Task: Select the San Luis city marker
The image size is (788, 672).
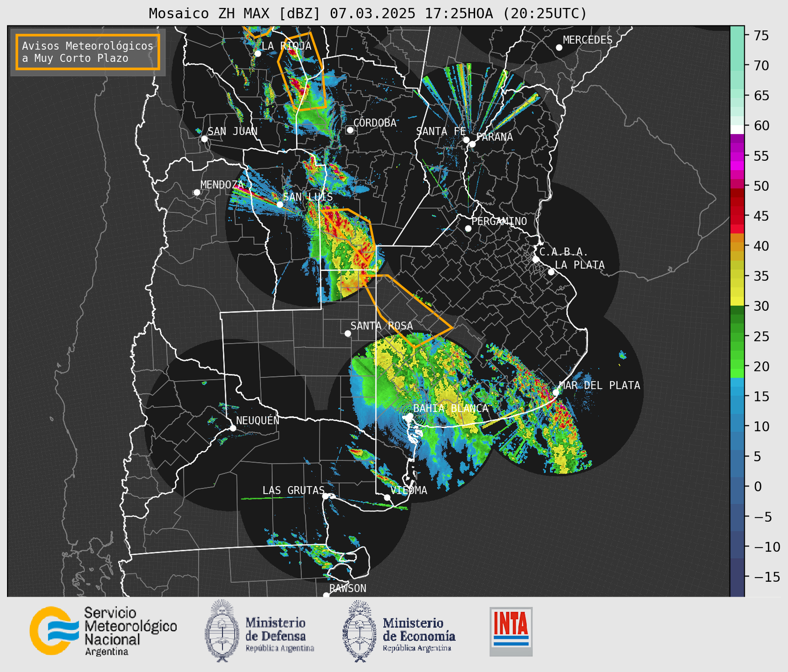Action: [280, 204]
